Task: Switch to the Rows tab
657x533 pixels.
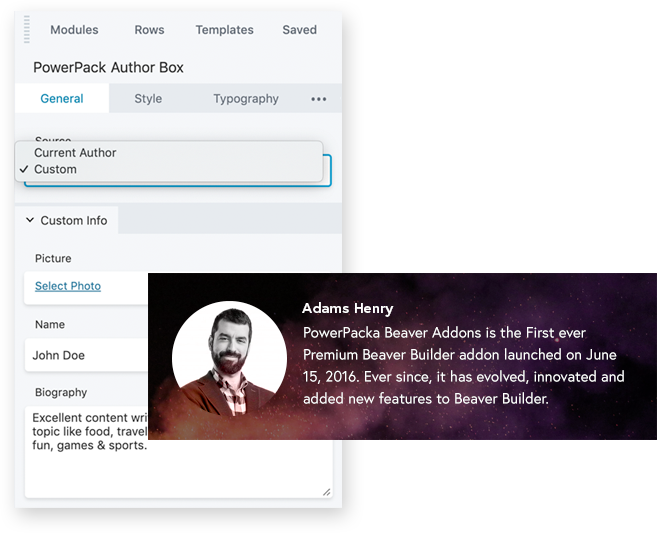Action: click(x=149, y=30)
